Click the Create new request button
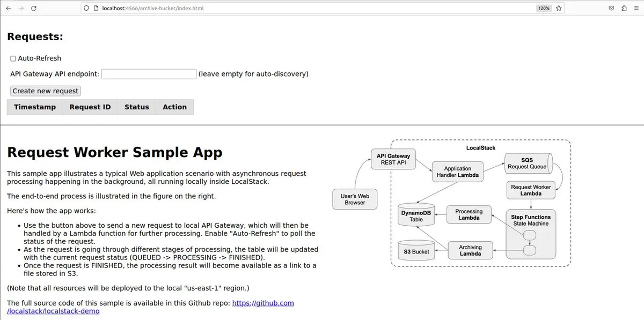This screenshot has width=644, height=320. coord(45,91)
